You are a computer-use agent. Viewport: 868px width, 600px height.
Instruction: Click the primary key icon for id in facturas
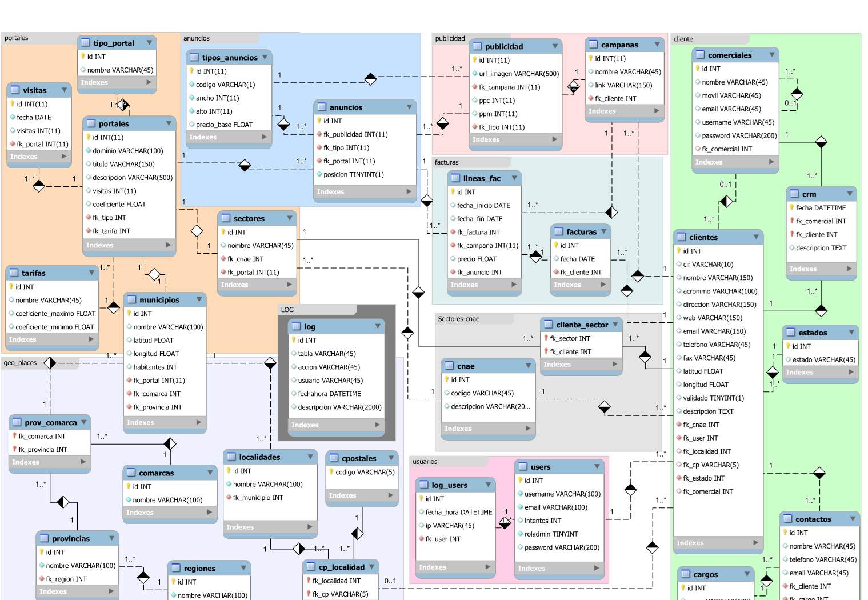[555, 245]
